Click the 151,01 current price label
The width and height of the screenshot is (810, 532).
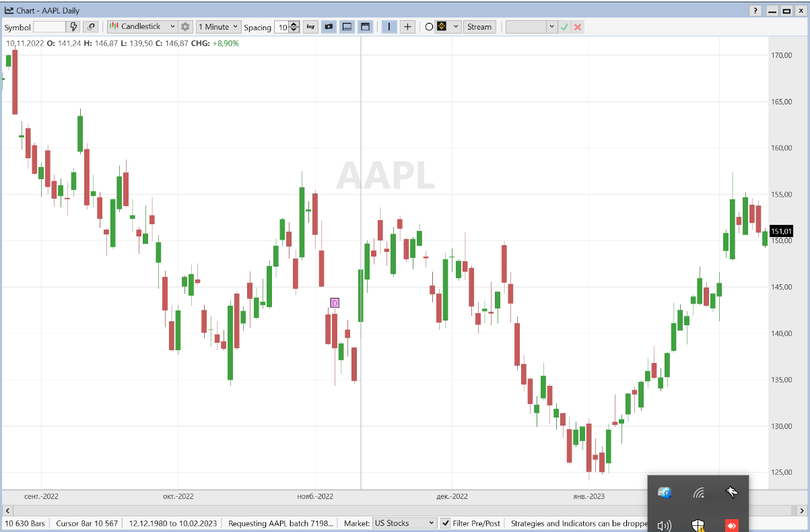pos(781,231)
